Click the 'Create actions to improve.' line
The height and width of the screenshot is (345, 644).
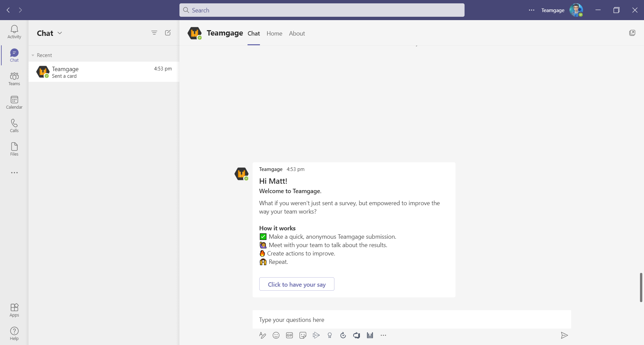click(301, 253)
